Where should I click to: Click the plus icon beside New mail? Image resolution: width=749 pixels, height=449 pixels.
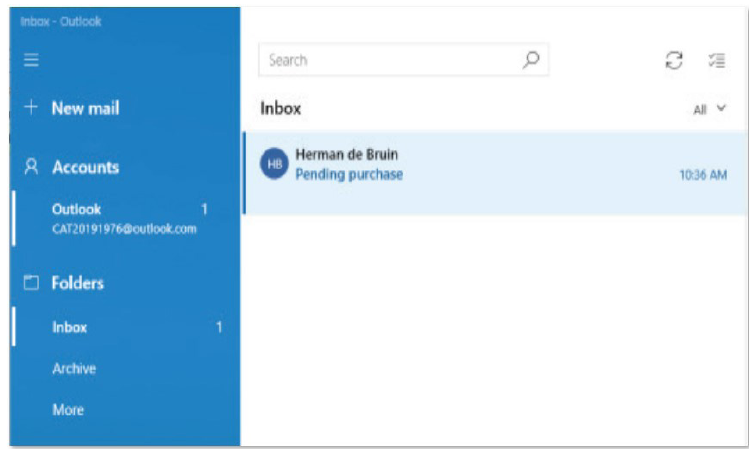click(x=31, y=107)
